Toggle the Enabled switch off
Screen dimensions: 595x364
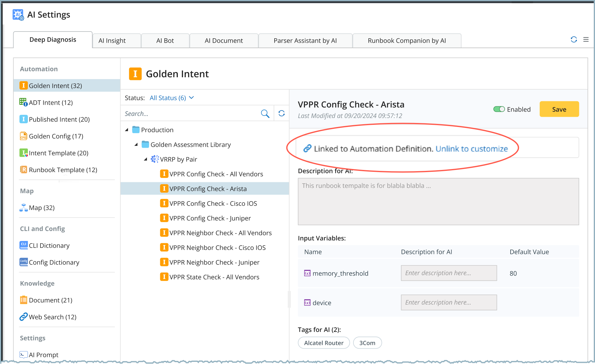pos(499,109)
